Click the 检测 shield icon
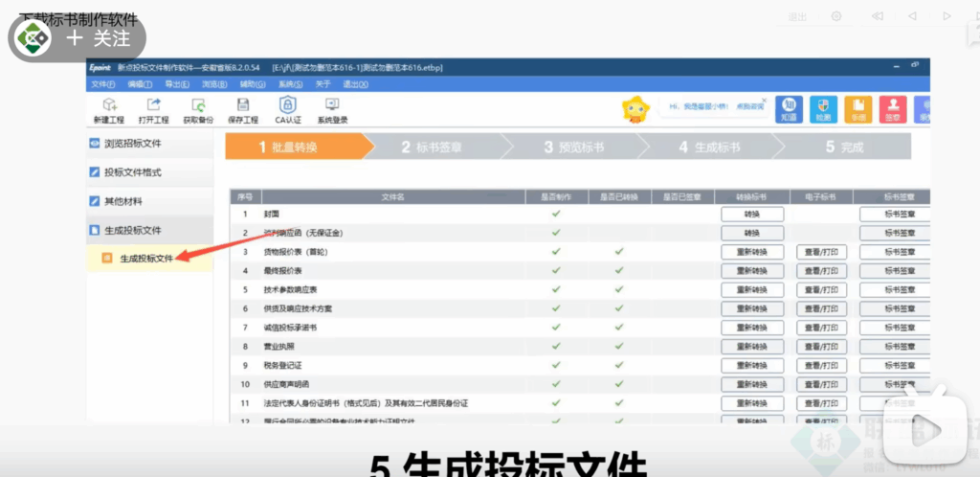 point(823,109)
